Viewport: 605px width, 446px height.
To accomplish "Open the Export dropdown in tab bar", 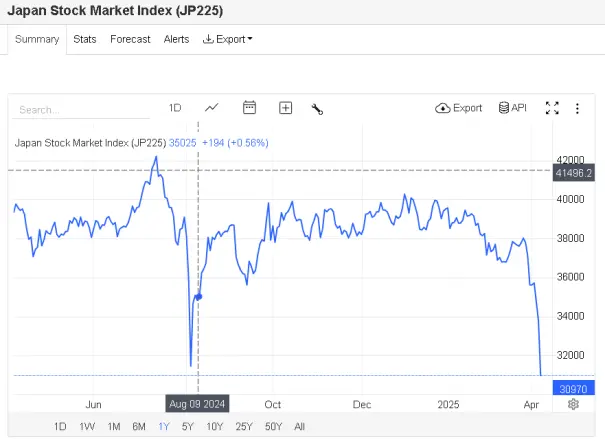I will point(228,39).
